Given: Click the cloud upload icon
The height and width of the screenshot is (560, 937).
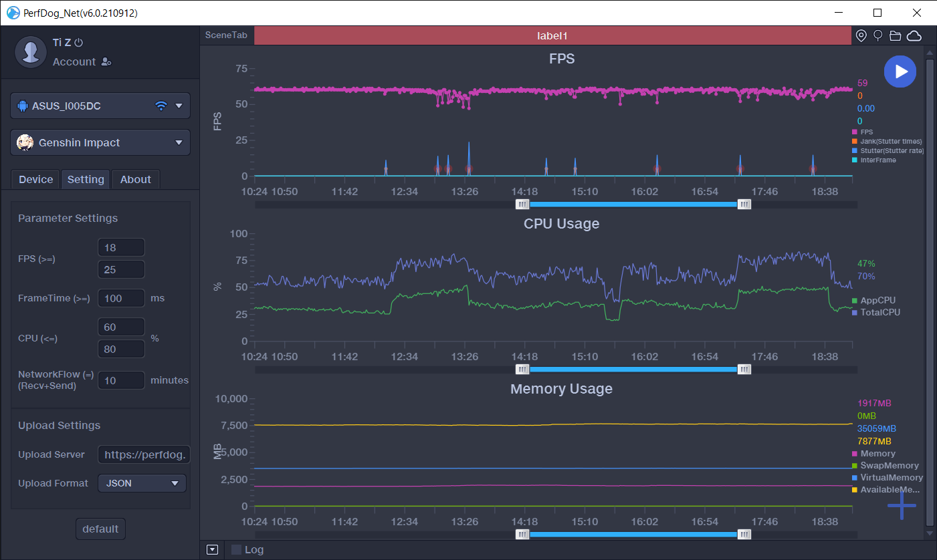Looking at the screenshot, I should (914, 36).
